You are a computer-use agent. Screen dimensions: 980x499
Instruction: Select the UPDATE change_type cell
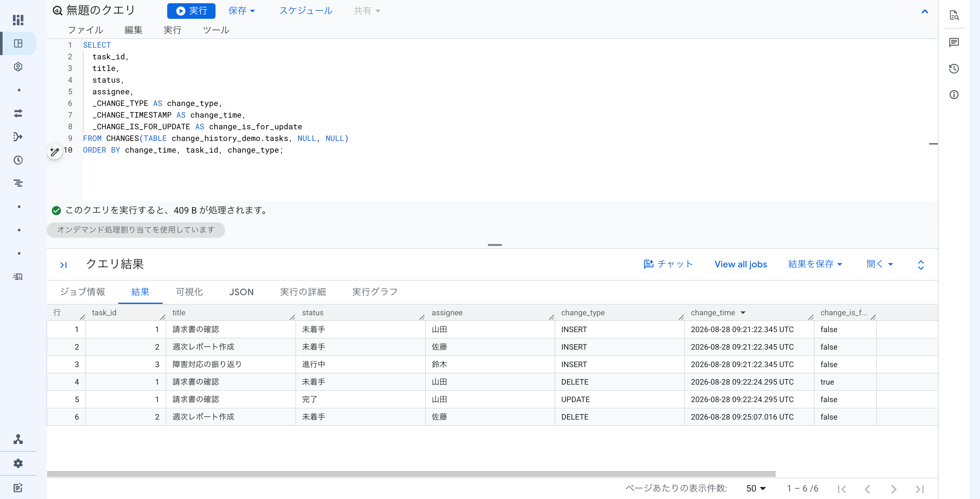pyautogui.click(x=619, y=399)
